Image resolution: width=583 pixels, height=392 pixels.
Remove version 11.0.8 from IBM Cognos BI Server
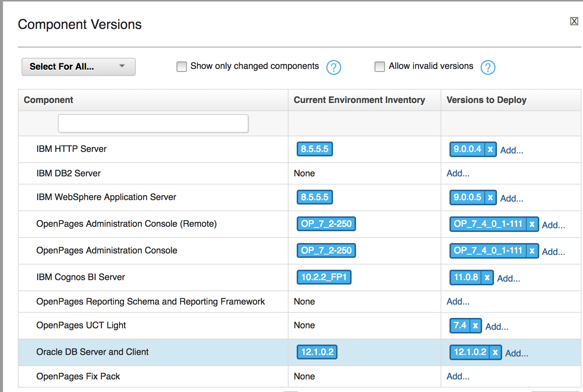487,278
